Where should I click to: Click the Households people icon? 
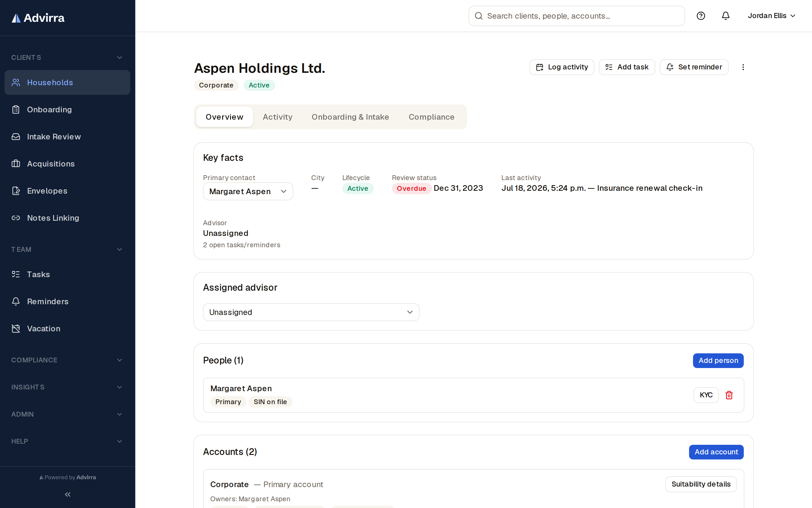click(16, 82)
